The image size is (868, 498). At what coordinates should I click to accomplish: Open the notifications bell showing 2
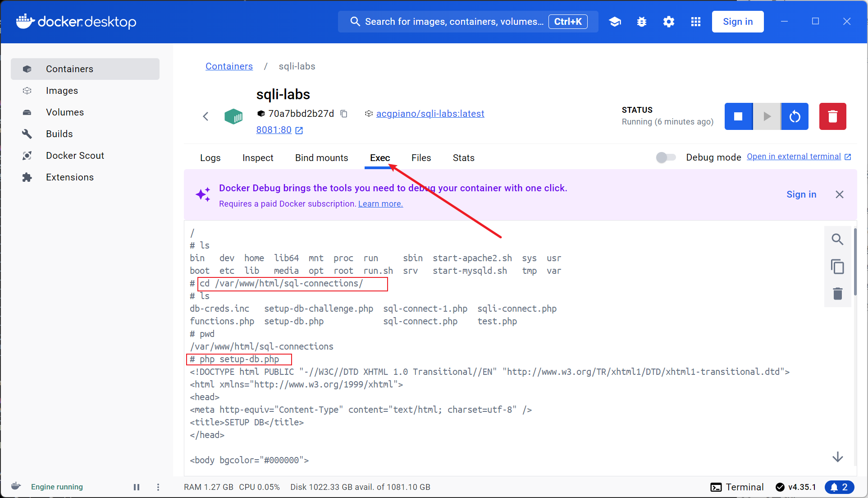point(839,487)
